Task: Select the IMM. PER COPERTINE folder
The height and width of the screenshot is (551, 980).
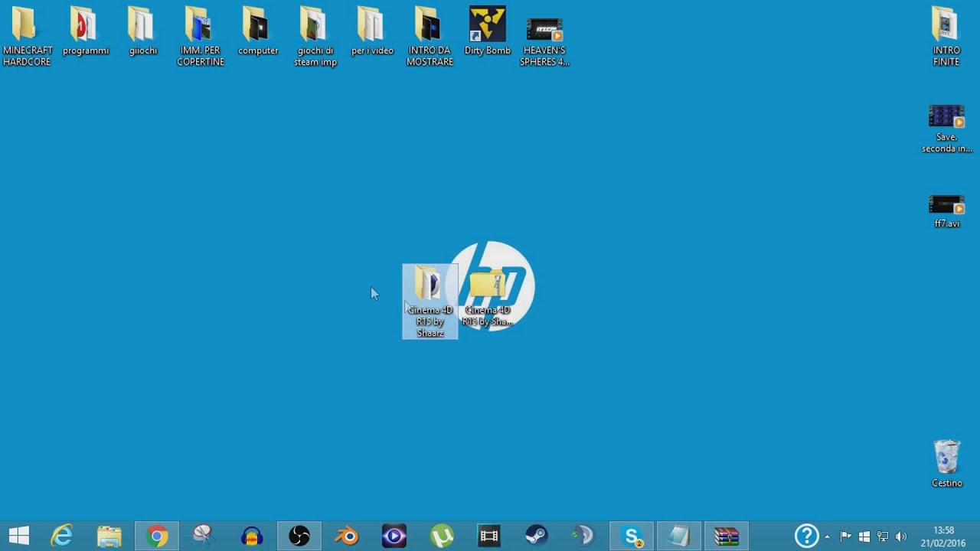Action: 200,37
